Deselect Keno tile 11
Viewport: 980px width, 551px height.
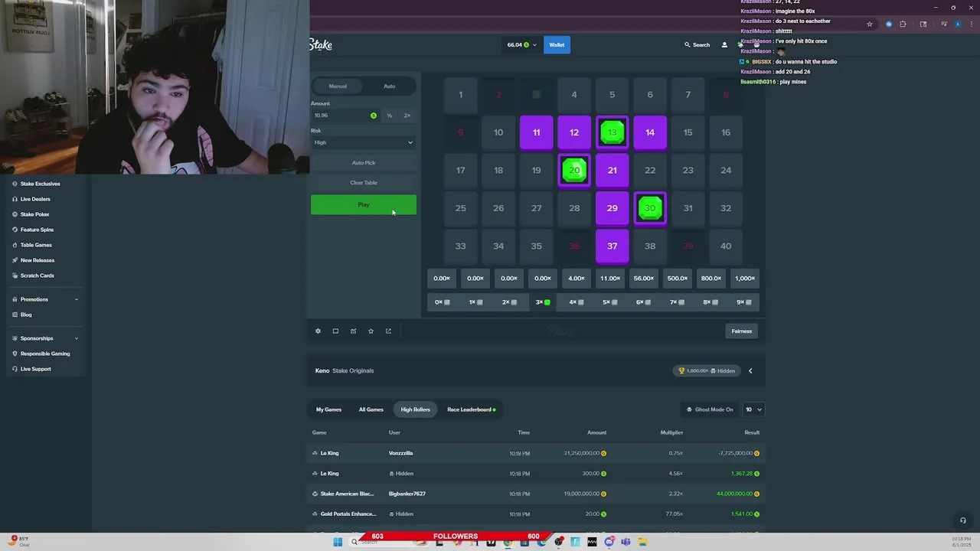pos(536,132)
